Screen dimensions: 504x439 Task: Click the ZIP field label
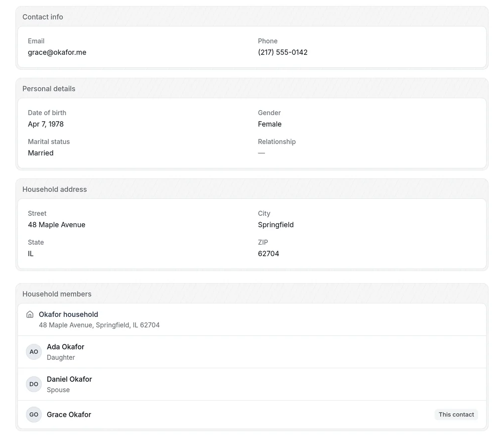point(263,243)
